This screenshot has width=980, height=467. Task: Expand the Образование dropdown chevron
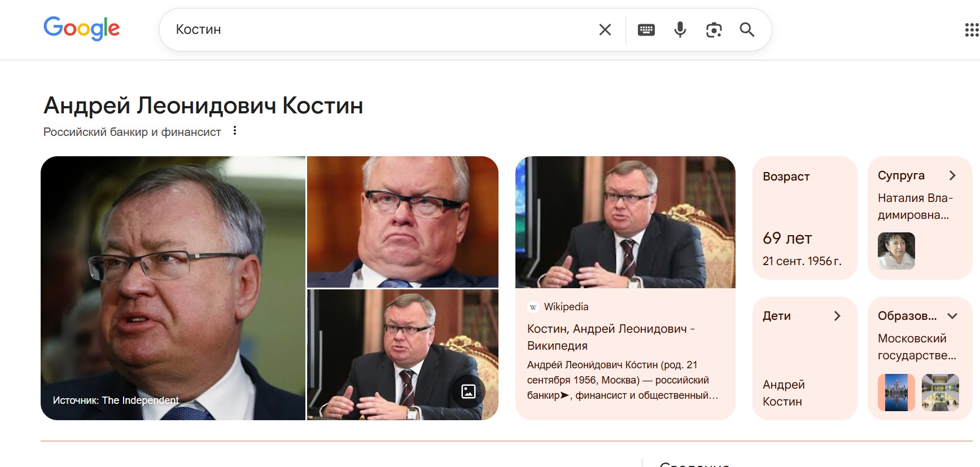click(x=952, y=316)
